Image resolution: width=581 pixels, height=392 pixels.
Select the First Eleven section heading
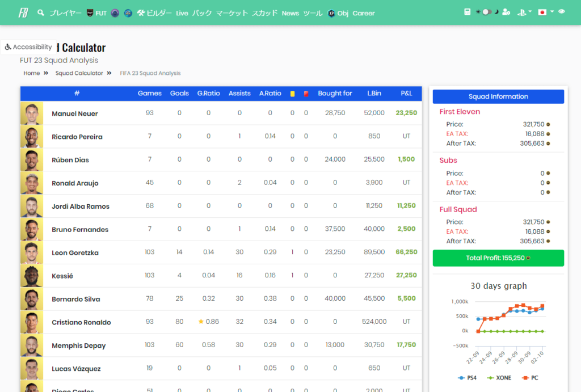(460, 112)
